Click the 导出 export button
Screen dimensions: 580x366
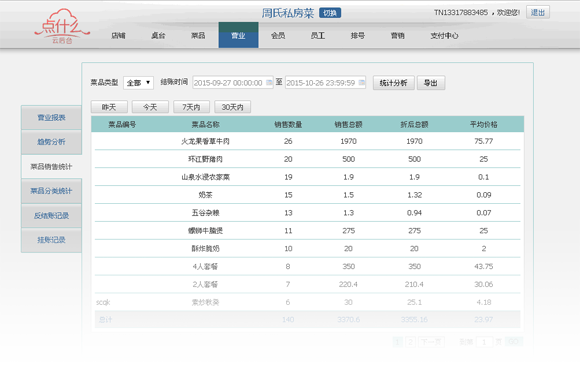[x=431, y=83]
